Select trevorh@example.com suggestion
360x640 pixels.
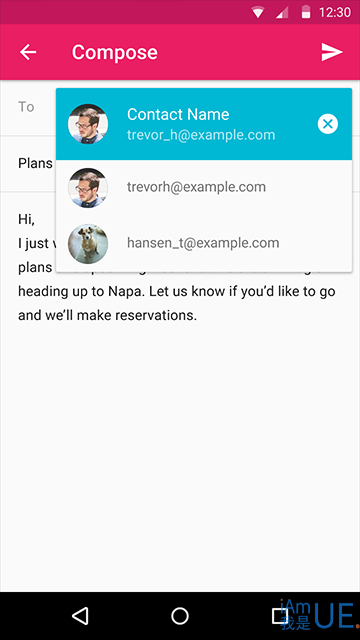click(x=204, y=187)
